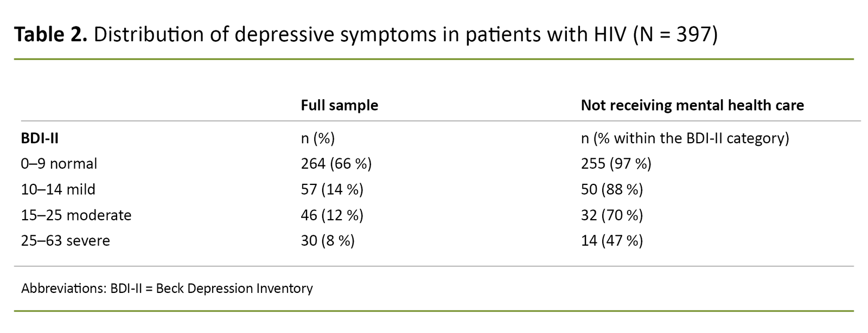Select the 0–9 normal row label
The height and width of the screenshot is (333, 868).
tap(59, 164)
